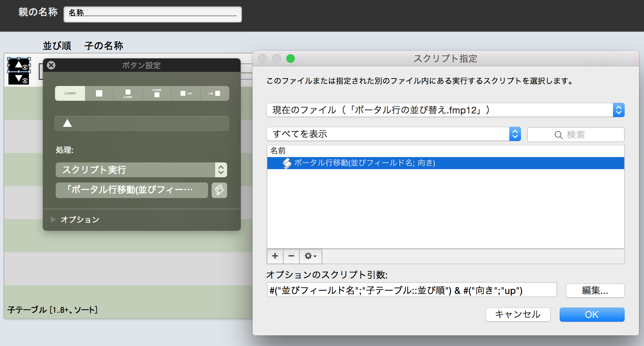Open the 現在のファイル file dropdown
Screen dimensions: 644x346
tap(619, 110)
